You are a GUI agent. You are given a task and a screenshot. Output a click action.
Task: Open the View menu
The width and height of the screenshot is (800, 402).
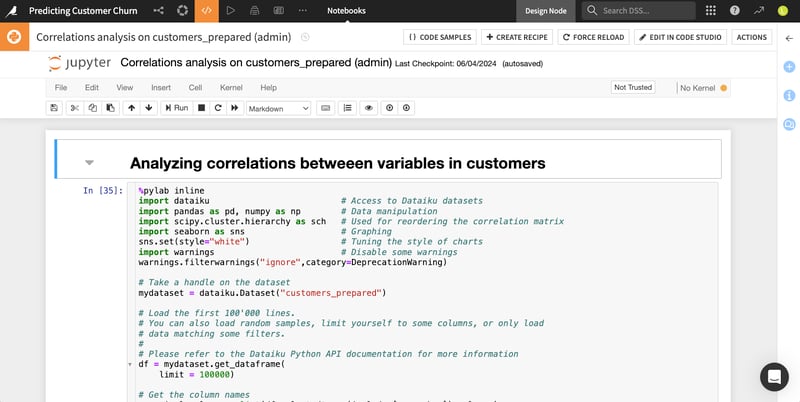pos(124,88)
